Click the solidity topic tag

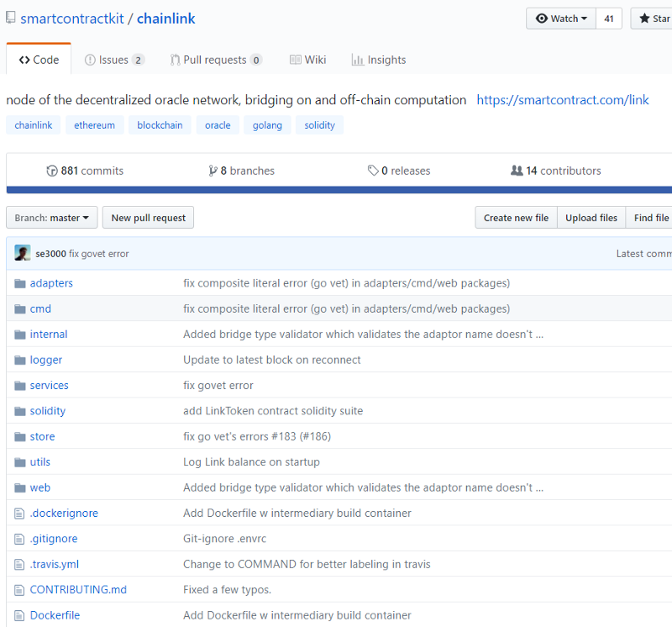pos(320,125)
